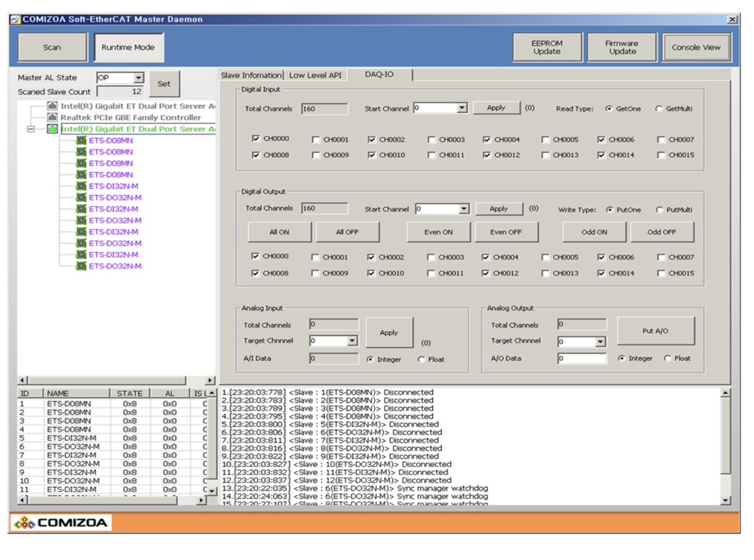
Task: Click the Runtime Mode button
Action: click(x=128, y=47)
